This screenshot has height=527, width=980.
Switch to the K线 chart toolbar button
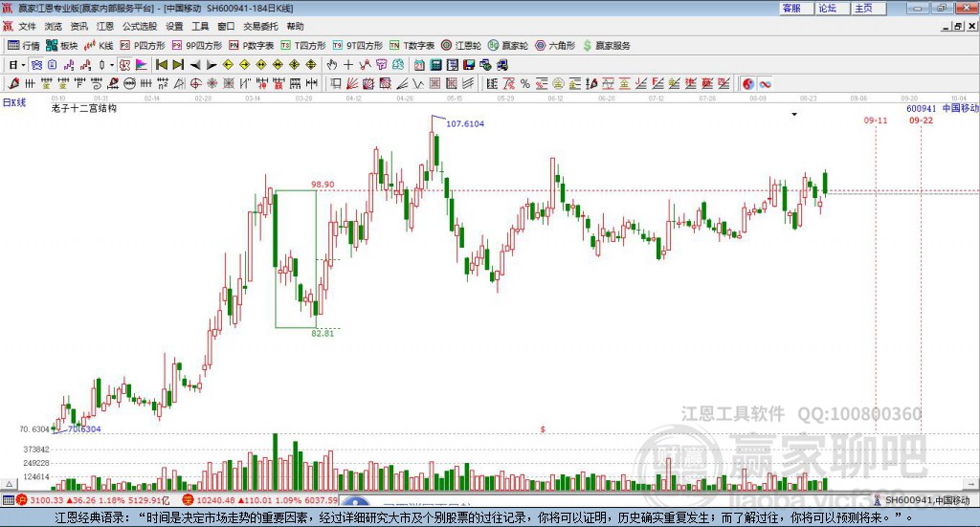pos(99,46)
